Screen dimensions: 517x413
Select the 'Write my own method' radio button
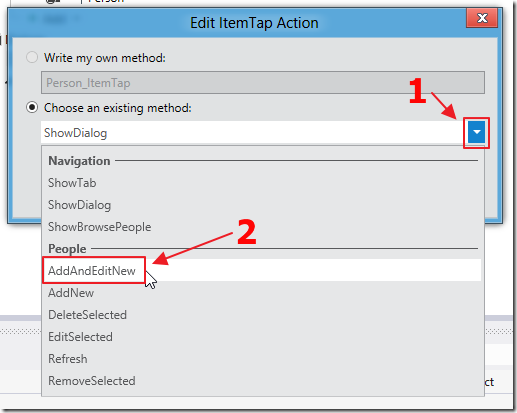[x=32, y=57]
